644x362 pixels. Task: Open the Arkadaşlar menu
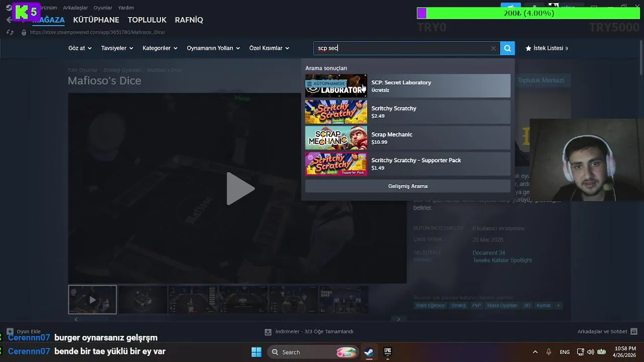click(x=75, y=8)
